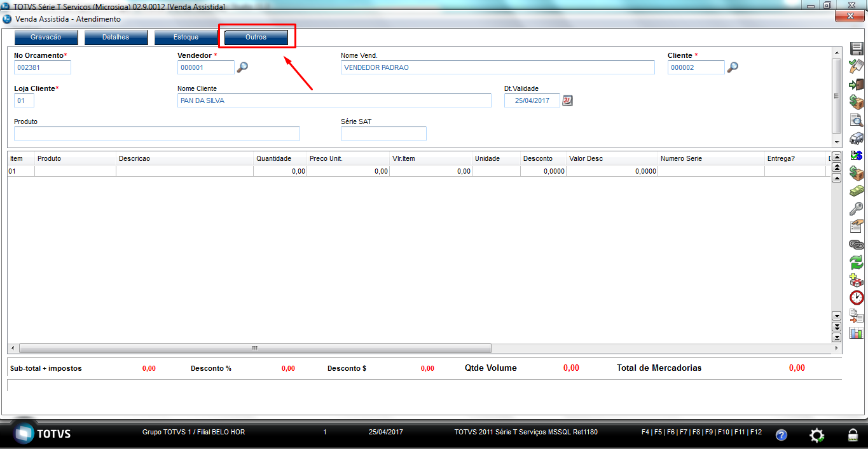This screenshot has height=449, width=868.
Task: Click the grid single down arrow button
Action: click(837, 315)
